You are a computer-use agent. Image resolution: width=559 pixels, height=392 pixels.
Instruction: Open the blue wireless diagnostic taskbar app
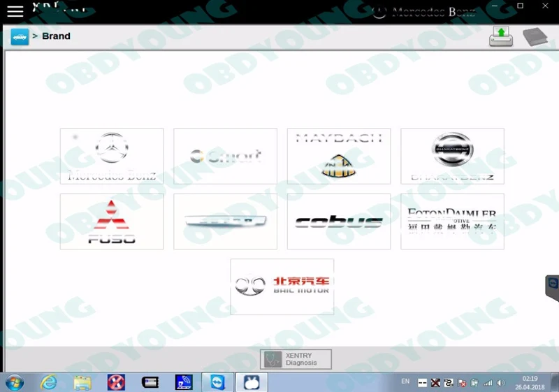[184, 383]
